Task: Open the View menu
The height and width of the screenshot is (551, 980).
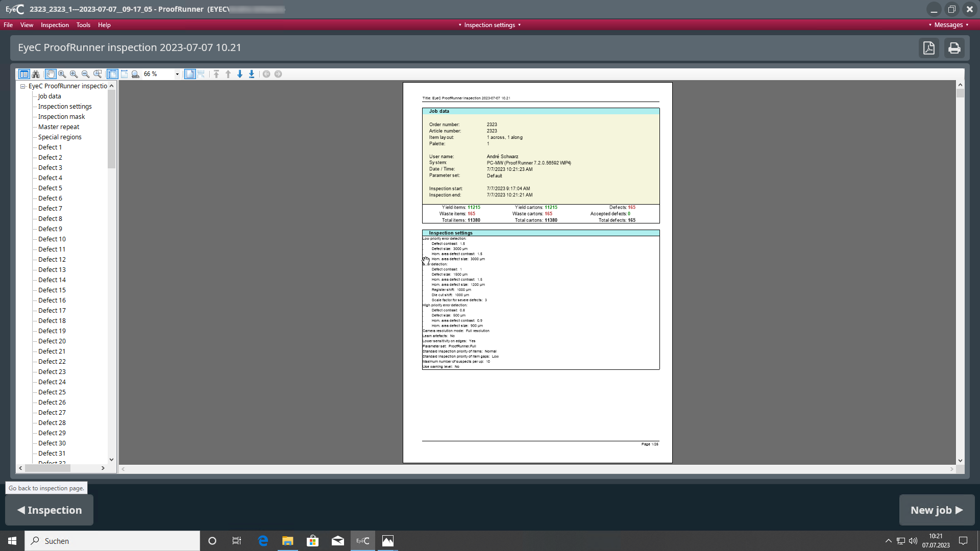Action: click(x=27, y=25)
